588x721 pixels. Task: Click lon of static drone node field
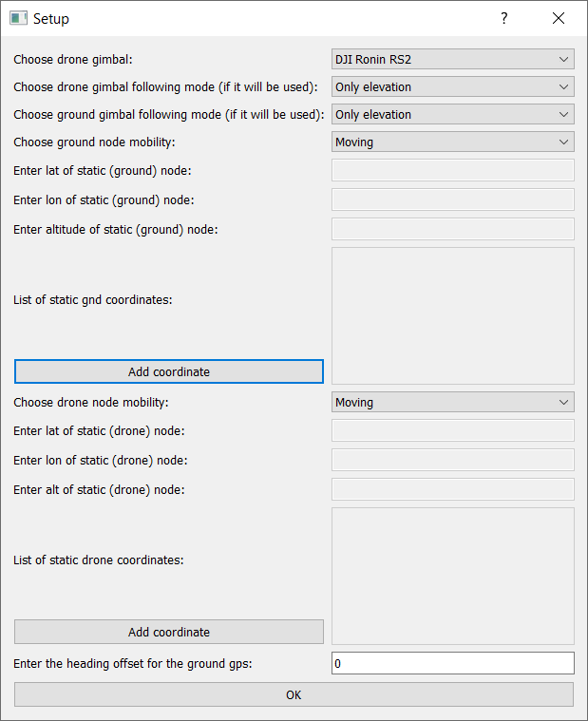pyautogui.click(x=452, y=460)
